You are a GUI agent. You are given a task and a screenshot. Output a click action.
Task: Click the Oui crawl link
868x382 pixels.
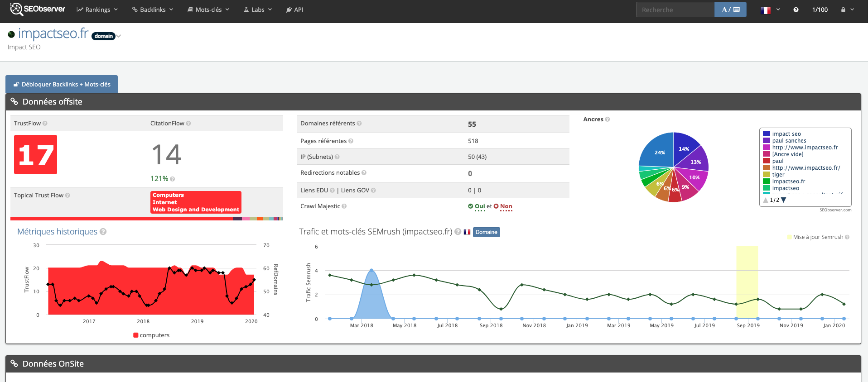click(480, 206)
